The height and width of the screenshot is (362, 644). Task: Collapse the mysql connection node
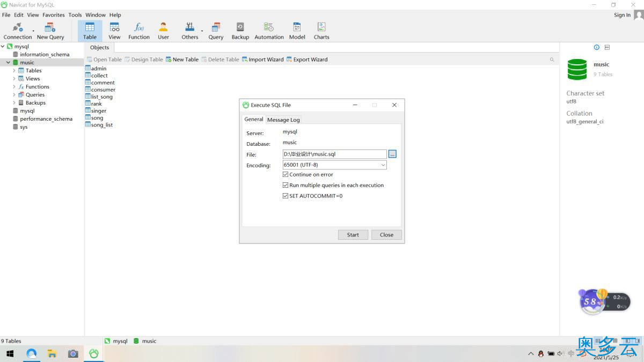[3, 47]
